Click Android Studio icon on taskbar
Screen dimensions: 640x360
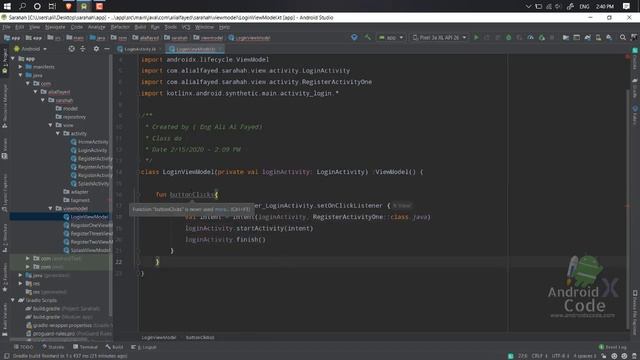pos(84,6)
